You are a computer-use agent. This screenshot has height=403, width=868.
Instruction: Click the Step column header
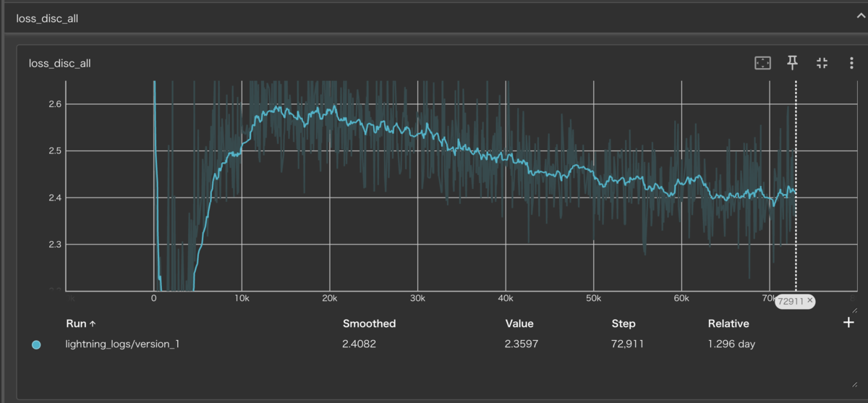tap(624, 323)
